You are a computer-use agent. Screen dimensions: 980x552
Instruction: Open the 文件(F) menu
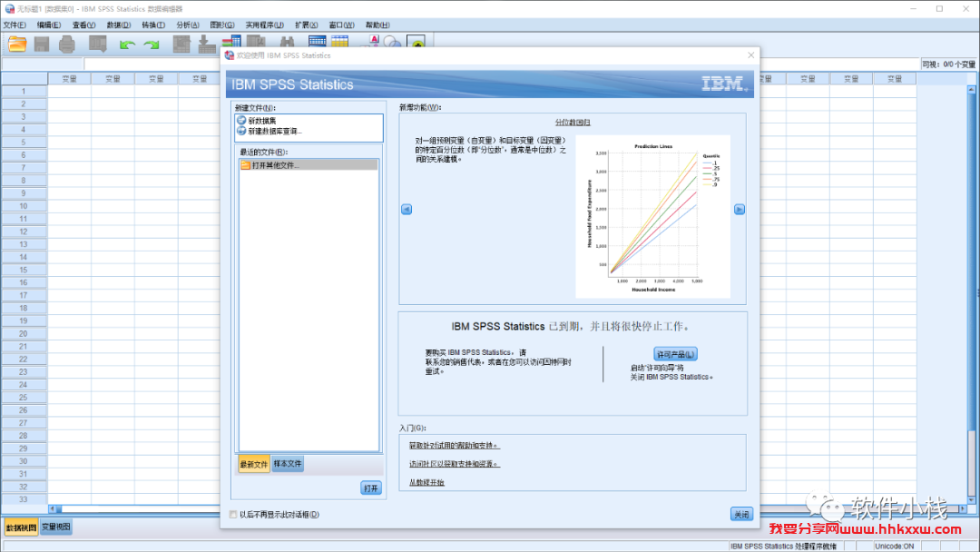15,25
